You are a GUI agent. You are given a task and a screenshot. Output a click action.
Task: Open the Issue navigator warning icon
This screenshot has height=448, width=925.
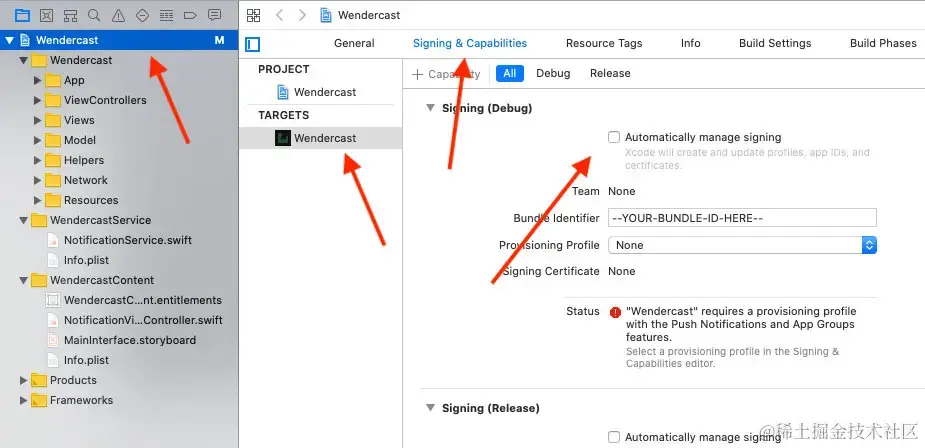118,15
